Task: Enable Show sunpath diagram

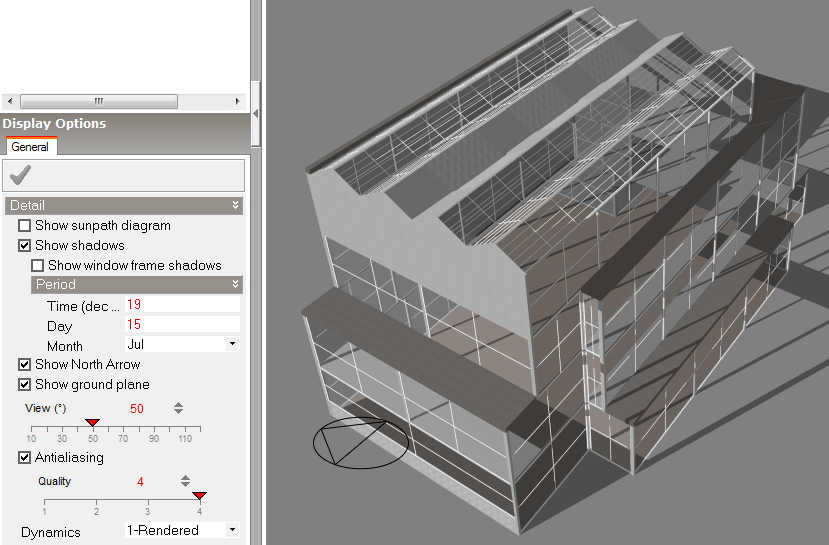Action: 25,226
